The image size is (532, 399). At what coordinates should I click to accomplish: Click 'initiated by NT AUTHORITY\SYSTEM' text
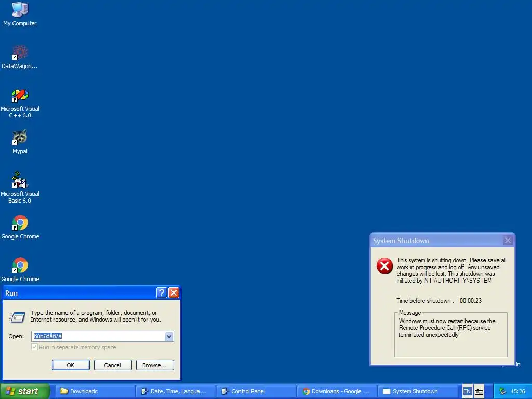[444, 281]
